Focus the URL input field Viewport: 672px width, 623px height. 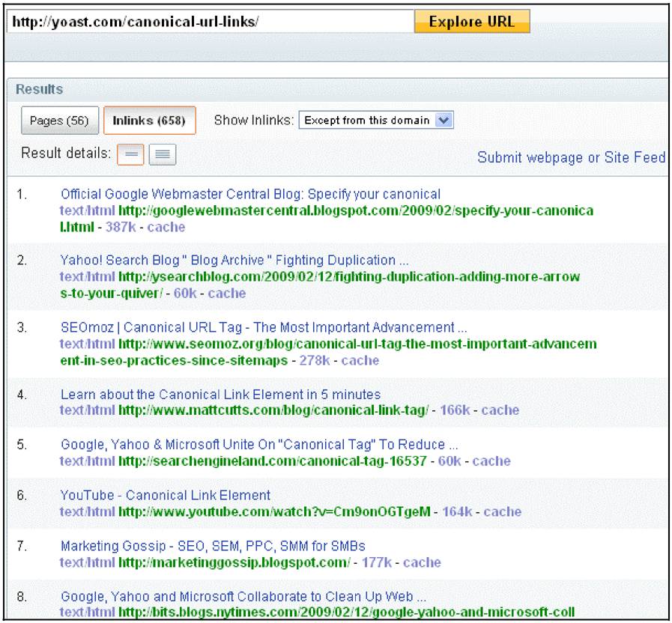pyautogui.click(x=211, y=22)
